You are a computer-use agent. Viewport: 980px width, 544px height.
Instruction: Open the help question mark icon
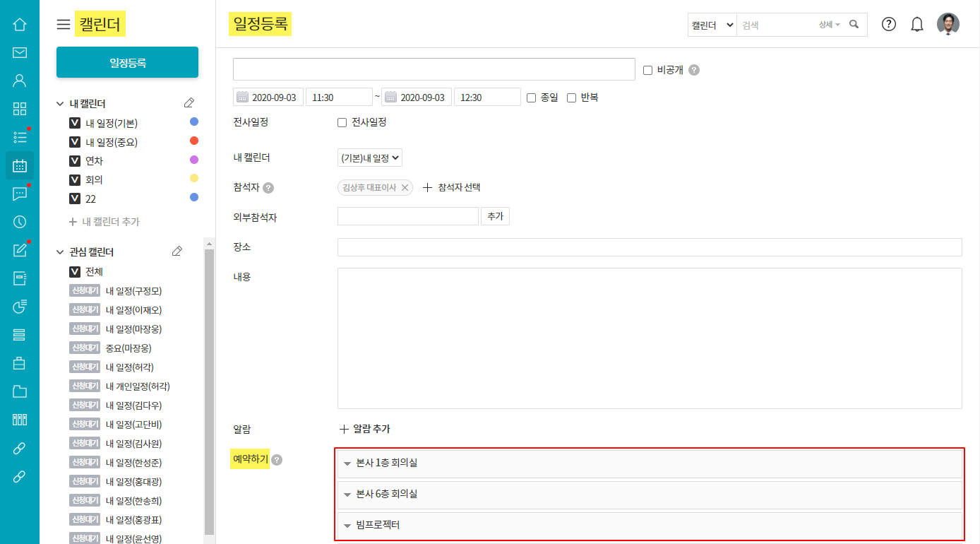click(889, 24)
